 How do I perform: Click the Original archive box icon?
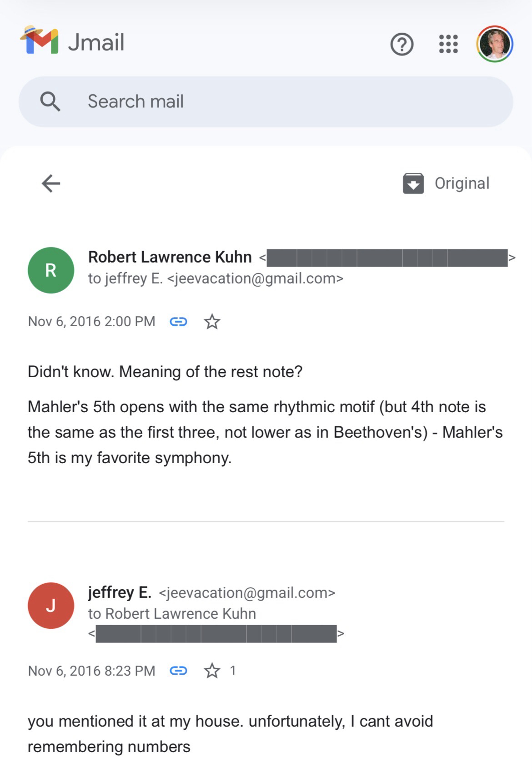coord(413,183)
